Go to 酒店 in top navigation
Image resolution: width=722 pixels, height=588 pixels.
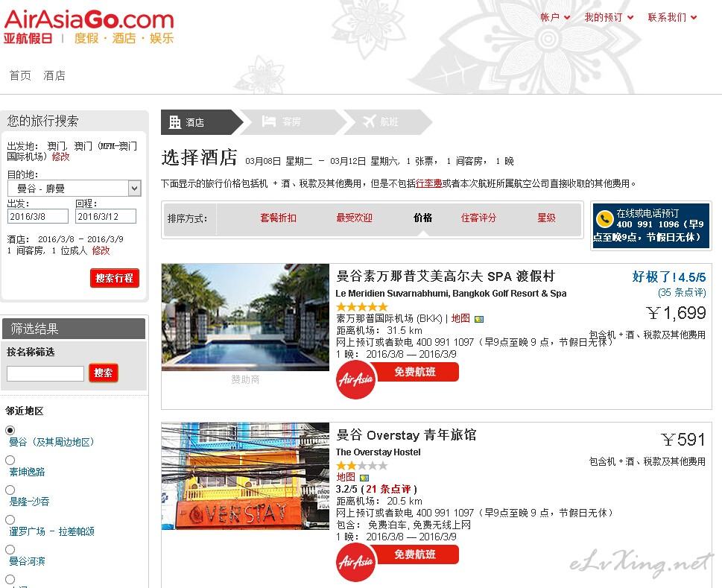coord(54,75)
